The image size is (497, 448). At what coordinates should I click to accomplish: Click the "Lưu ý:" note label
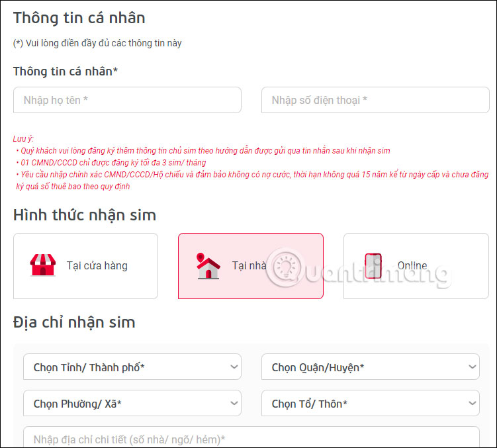(23, 138)
